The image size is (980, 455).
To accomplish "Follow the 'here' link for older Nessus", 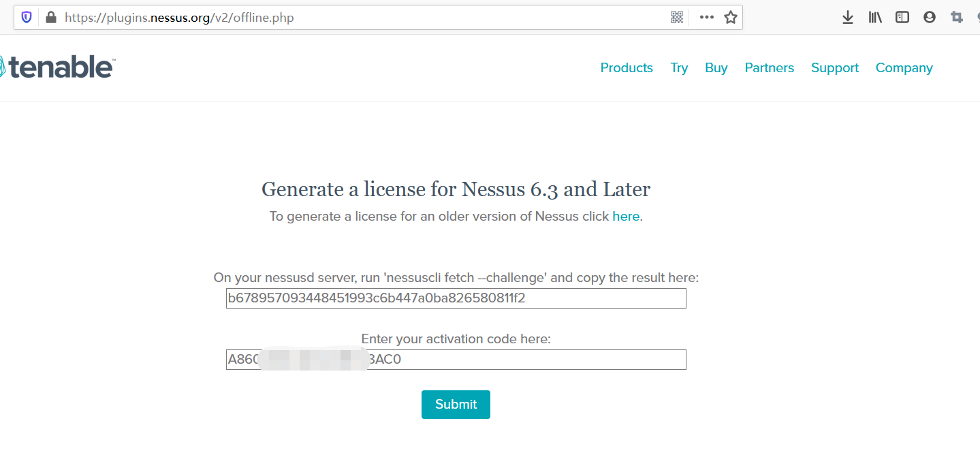I will point(626,217).
